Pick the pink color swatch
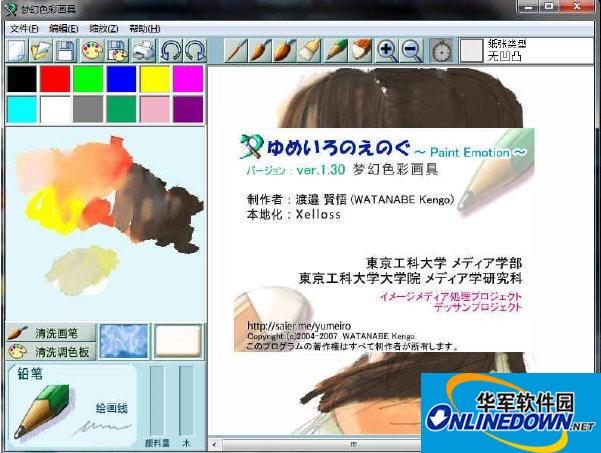Viewport: 601px width, 453px height. 155,109
